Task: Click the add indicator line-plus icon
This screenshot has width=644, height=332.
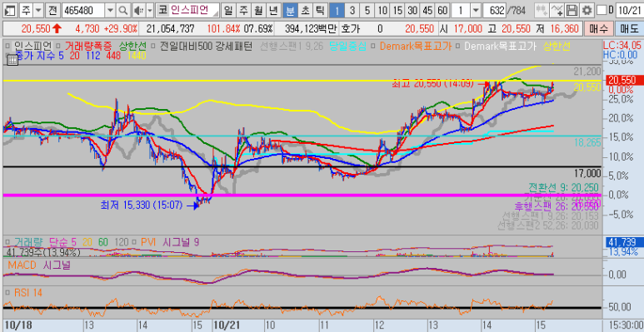Action: (557, 10)
